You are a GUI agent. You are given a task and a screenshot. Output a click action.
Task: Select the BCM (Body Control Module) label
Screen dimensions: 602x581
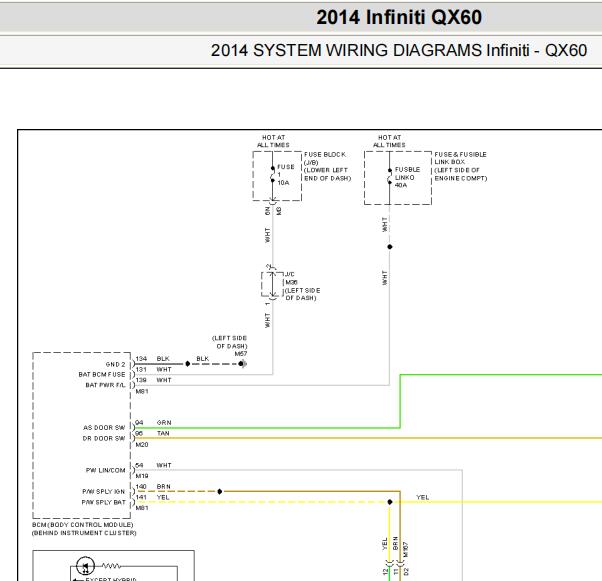[83, 525]
